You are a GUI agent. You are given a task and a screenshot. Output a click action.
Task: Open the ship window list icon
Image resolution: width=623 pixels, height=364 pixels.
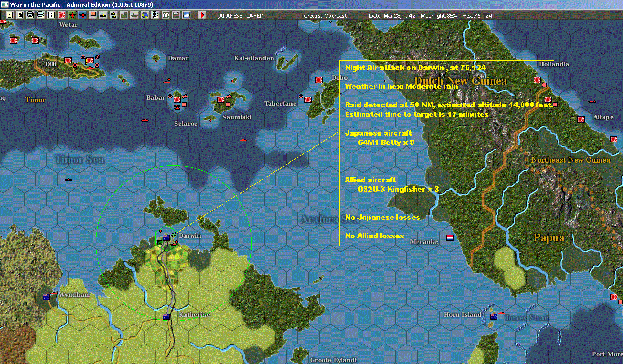[41, 15]
